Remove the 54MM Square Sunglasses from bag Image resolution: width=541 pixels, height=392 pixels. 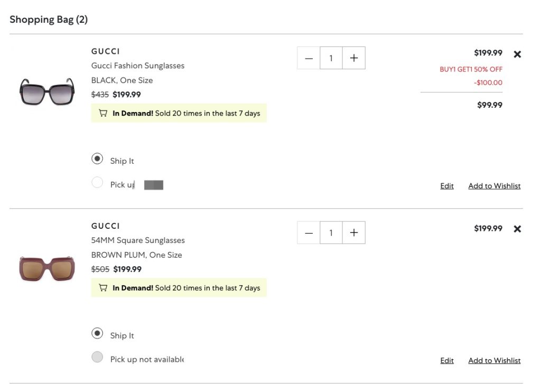click(517, 229)
